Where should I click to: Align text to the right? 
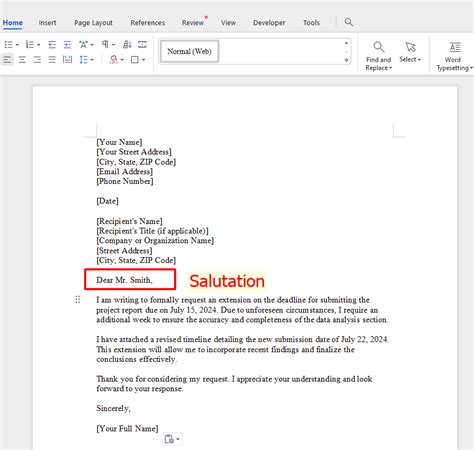coord(37,60)
